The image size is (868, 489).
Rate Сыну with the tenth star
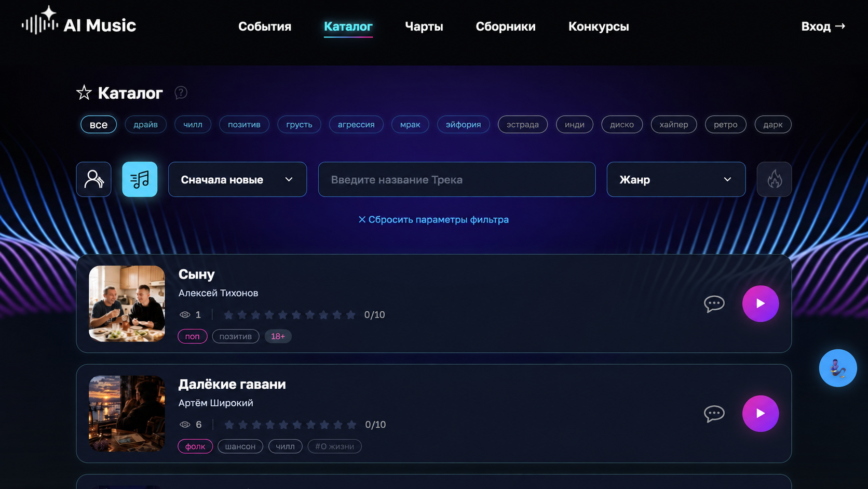[x=351, y=315]
